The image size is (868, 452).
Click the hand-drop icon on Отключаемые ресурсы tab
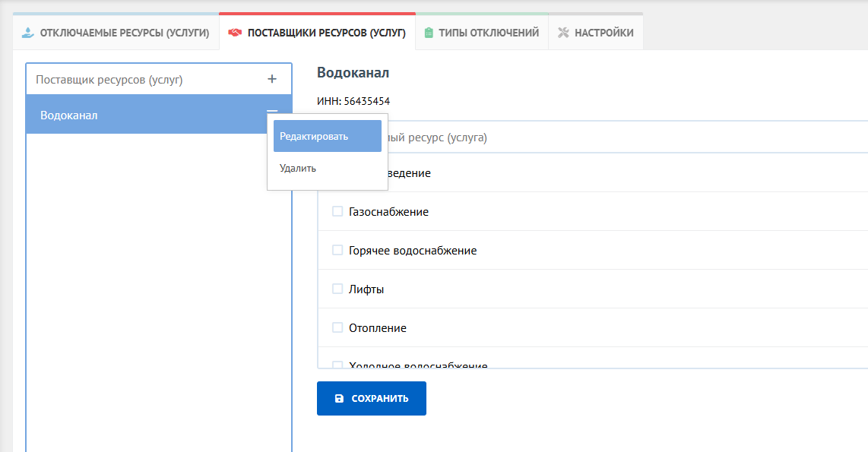pos(28,33)
